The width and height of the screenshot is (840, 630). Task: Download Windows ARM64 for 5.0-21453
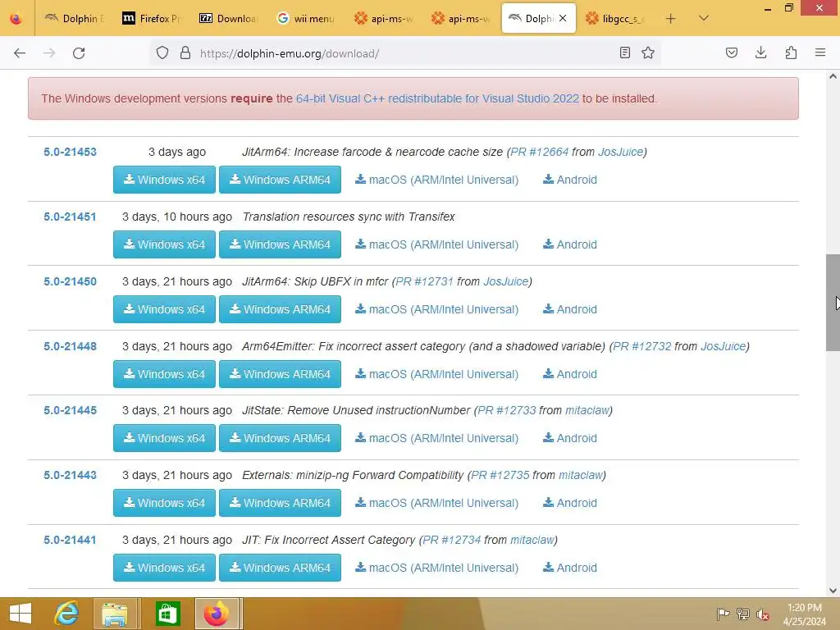point(281,180)
